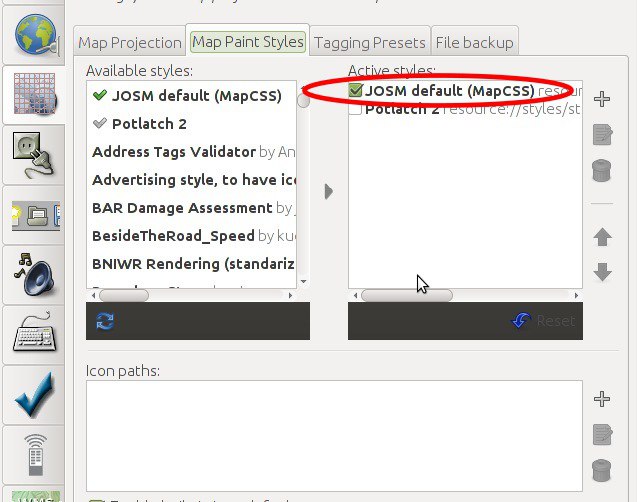Uncheck JOSM default (MapCSS) active style
The image size is (637, 502).
[355, 90]
